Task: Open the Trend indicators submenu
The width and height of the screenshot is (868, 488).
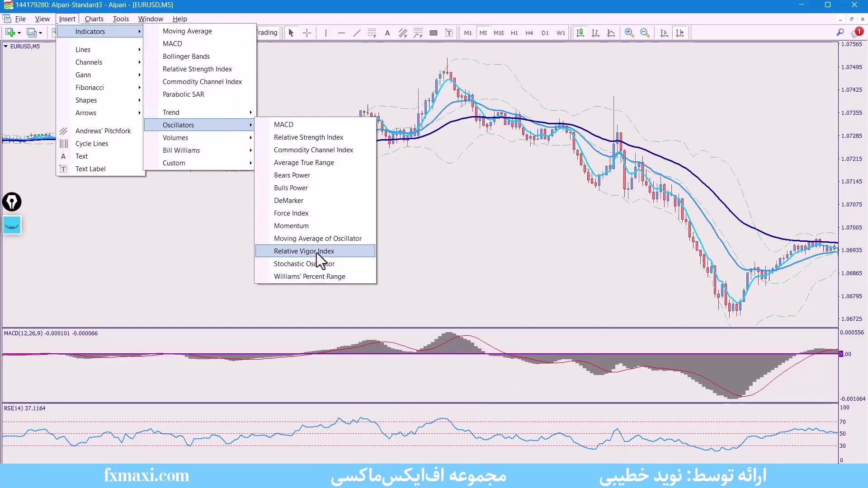Action: (171, 112)
